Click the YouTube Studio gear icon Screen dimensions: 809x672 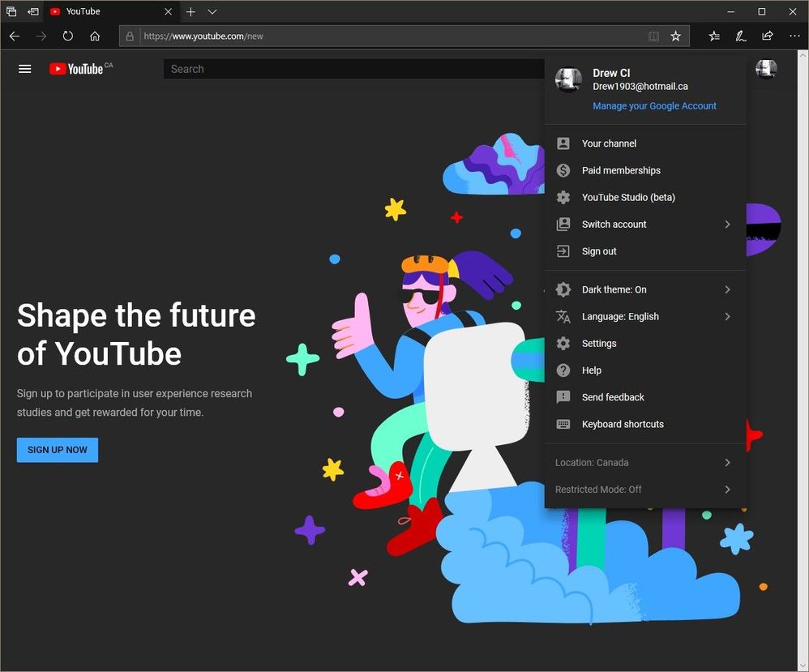[x=563, y=197]
